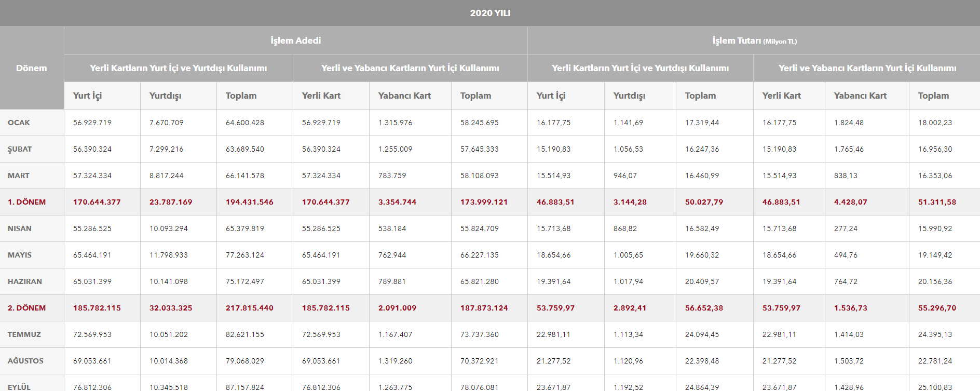The width and height of the screenshot is (980, 391).
Task: Click value 946,07 in MART row
Action: coord(625,176)
